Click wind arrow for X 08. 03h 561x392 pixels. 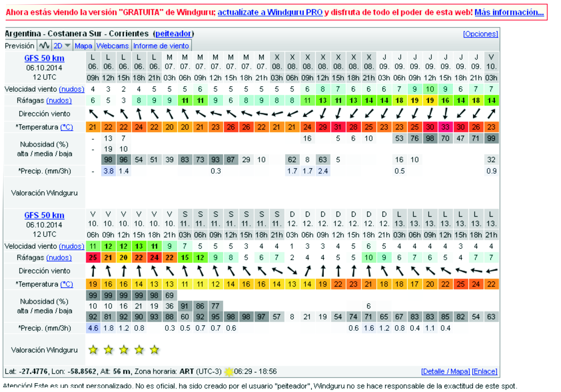(277, 114)
